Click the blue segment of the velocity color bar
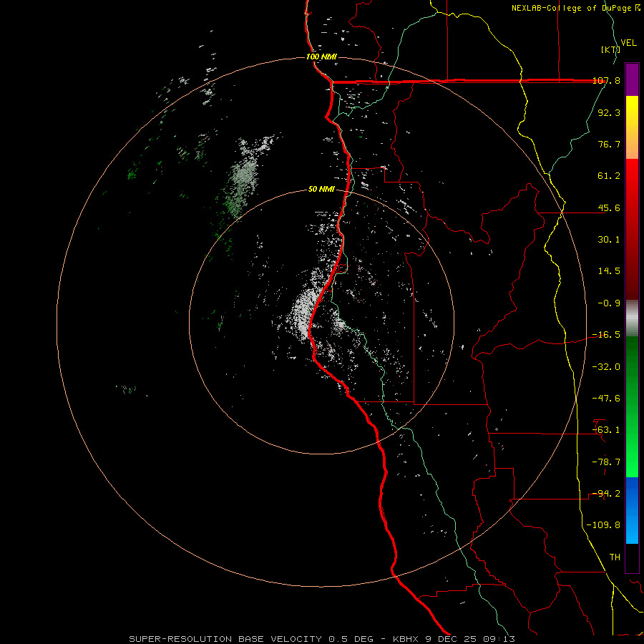 click(632, 510)
